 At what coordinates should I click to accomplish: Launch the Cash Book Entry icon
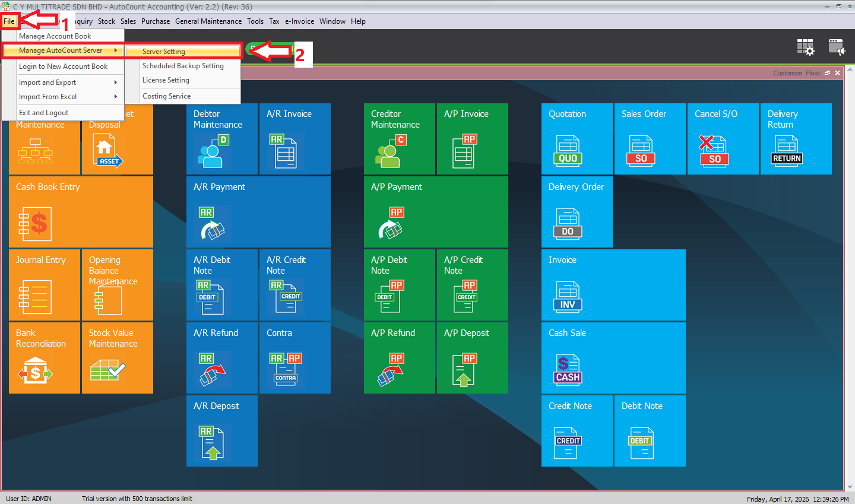35,224
